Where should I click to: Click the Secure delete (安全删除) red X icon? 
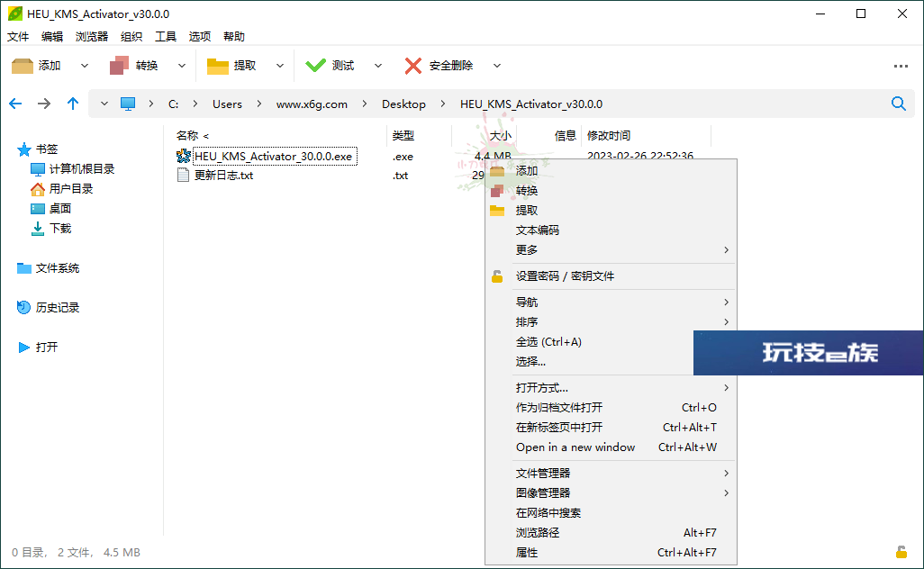413,66
